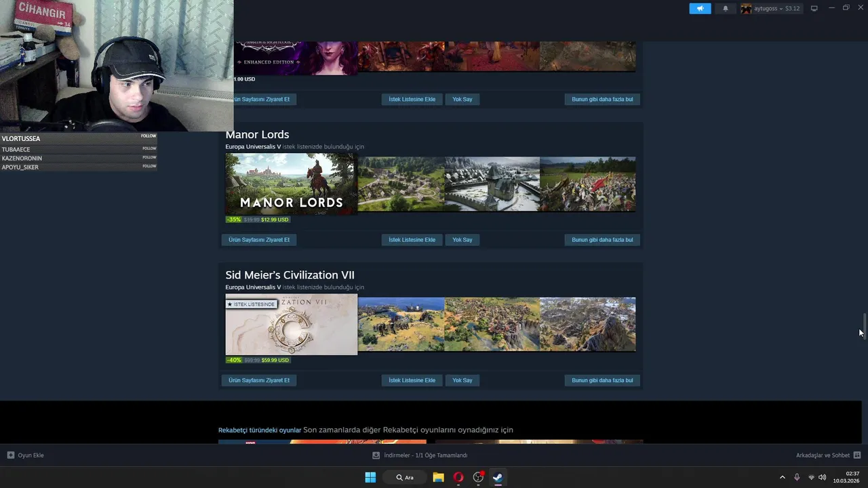
Task: Open Civilization VII coastal map screenshot
Action: 401,324
